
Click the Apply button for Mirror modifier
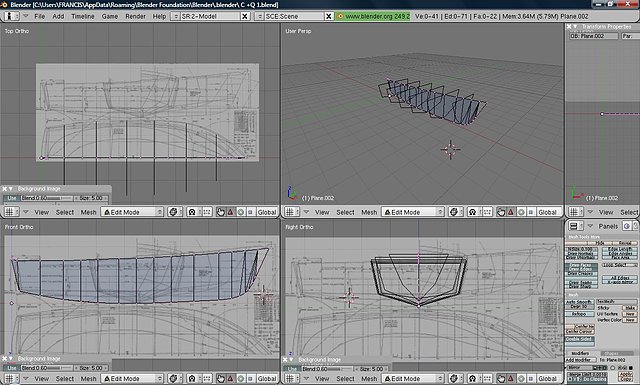click(625, 374)
